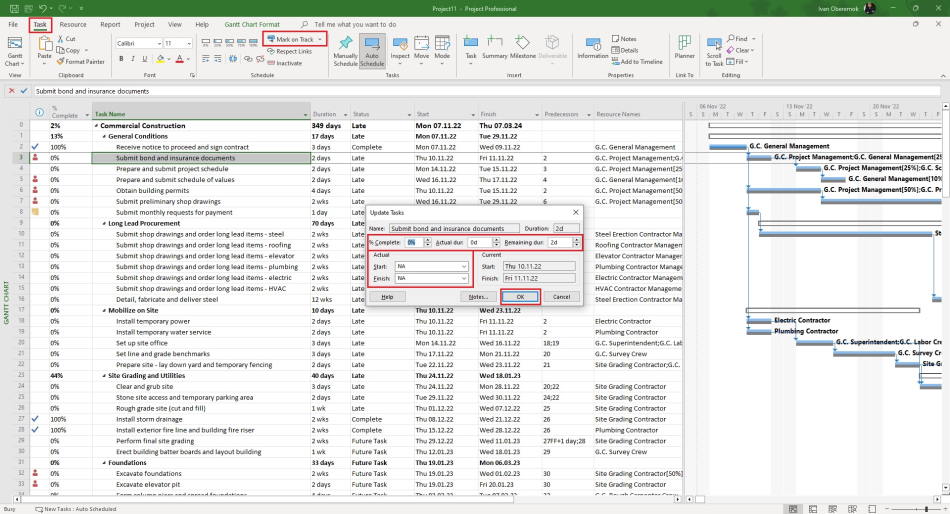The height and width of the screenshot is (514, 950).
Task: Switch to the Resource ribbon tab
Action: click(x=73, y=25)
